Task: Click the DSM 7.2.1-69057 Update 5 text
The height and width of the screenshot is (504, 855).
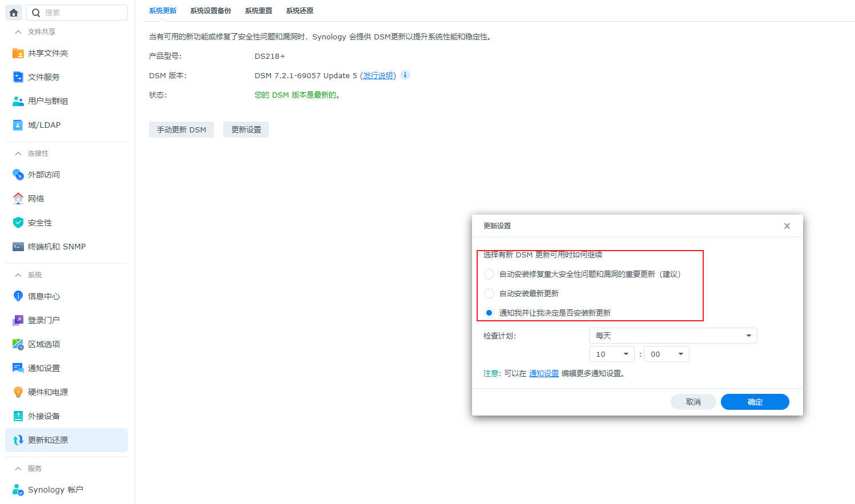Action: [306, 75]
